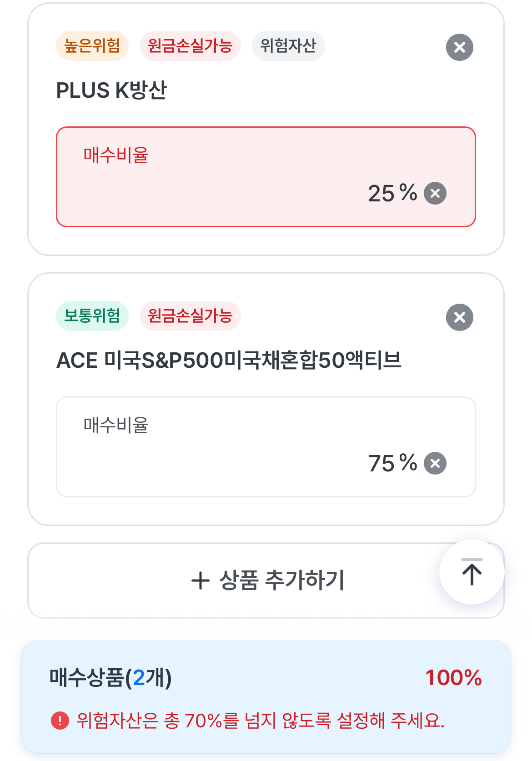
Task: Clear the 75% purchase ratio value
Action: coord(435,463)
